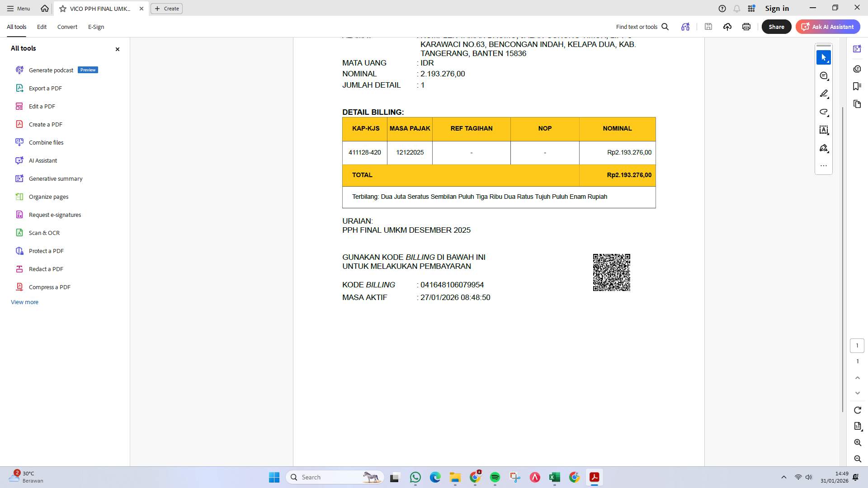Viewport: 868px width, 488px height.
Task: Click the Zoom in magnifier icon
Action: point(858,443)
